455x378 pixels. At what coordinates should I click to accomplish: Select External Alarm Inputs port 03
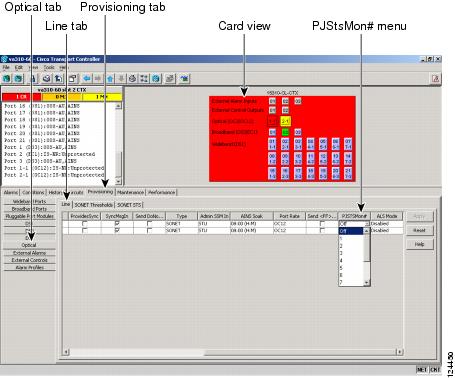pyautogui.click(x=298, y=101)
